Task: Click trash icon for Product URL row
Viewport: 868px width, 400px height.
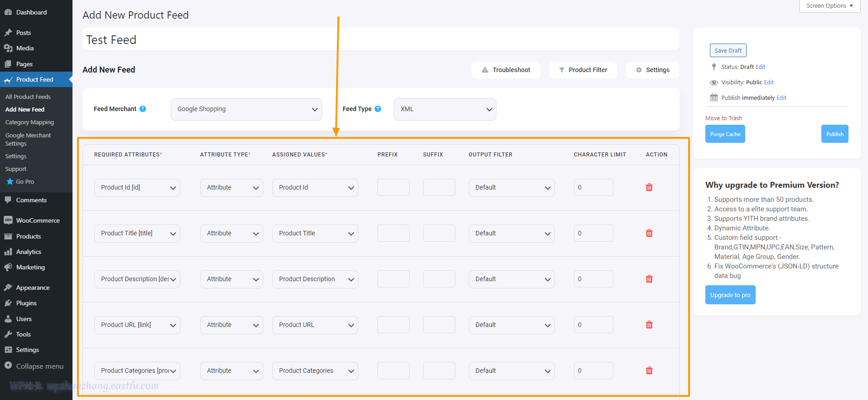Action: point(649,325)
